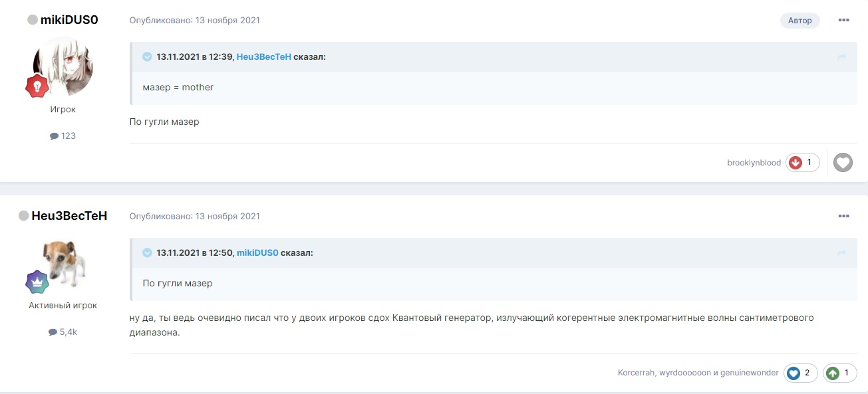Open mikiDUS0's 123 posts count
Image resolution: width=868 pixels, height=394 pixels.
(x=63, y=136)
